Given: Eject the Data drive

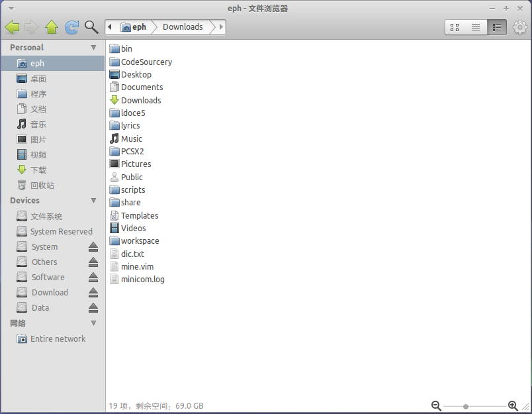Looking at the screenshot, I should pyautogui.click(x=93, y=308).
